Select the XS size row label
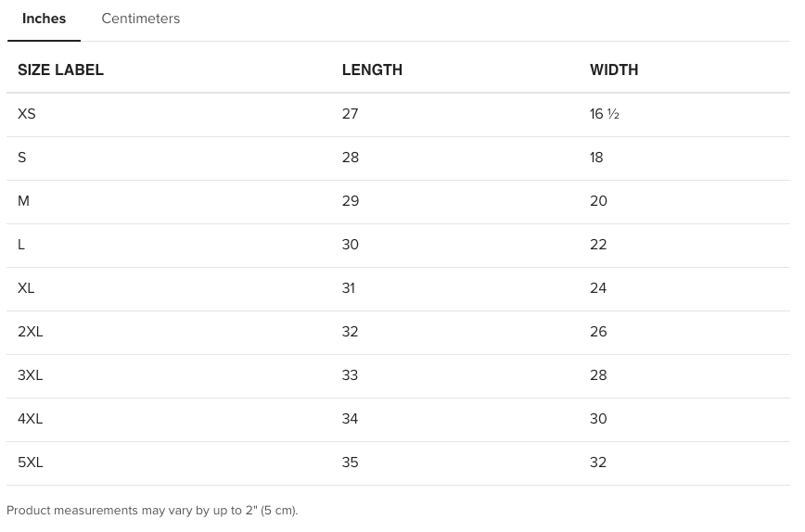Screen dimensions: 805x532 click(27, 114)
